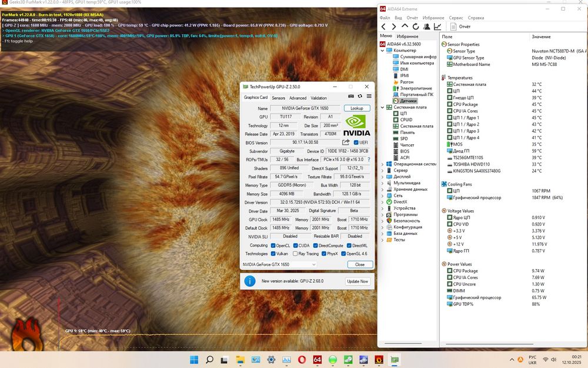Click the GPU-Z screenshot camera icon
The image size is (588, 368).
click(x=351, y=96)
